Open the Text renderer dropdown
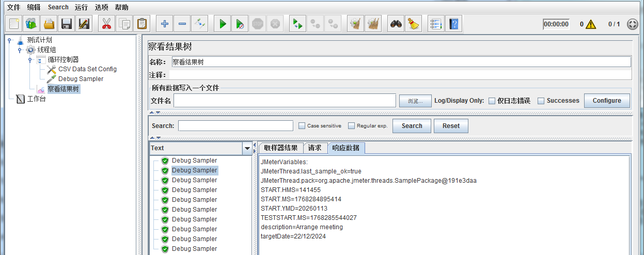 pos(247,148)
